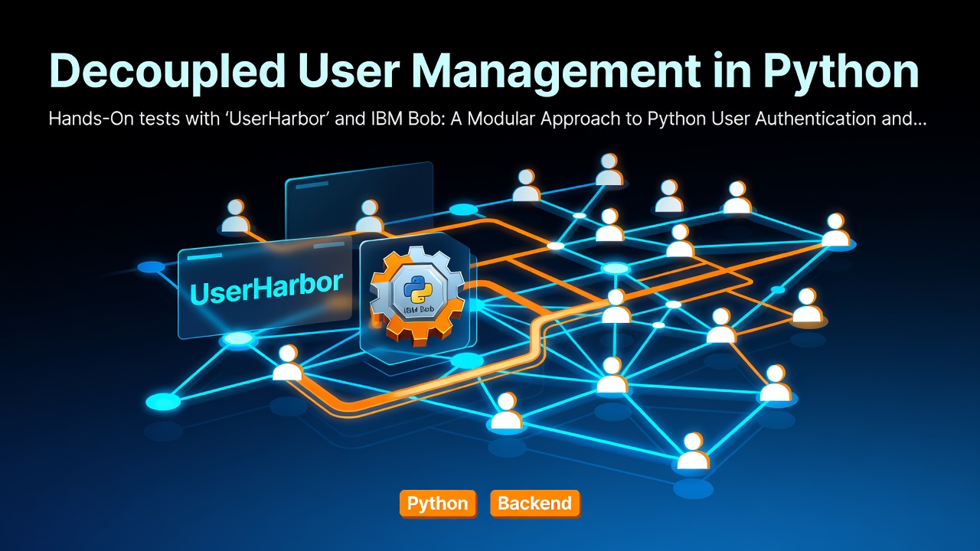This screenshot has height=551, width=980.
Task: Select the orange Backend tag
Action: click(534, 504)
